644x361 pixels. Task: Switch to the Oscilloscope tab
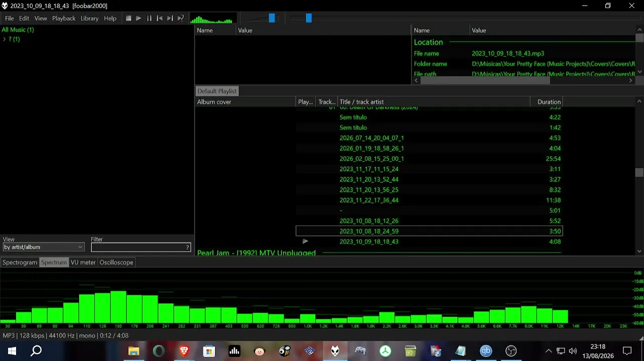pyautogui.click(x=116, y=262)
